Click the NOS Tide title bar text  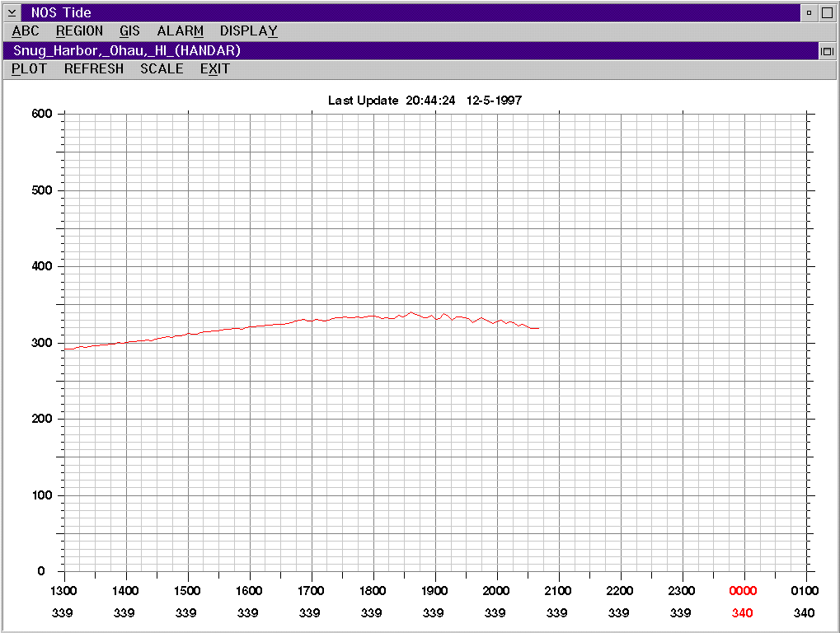[x=61, y=12]
